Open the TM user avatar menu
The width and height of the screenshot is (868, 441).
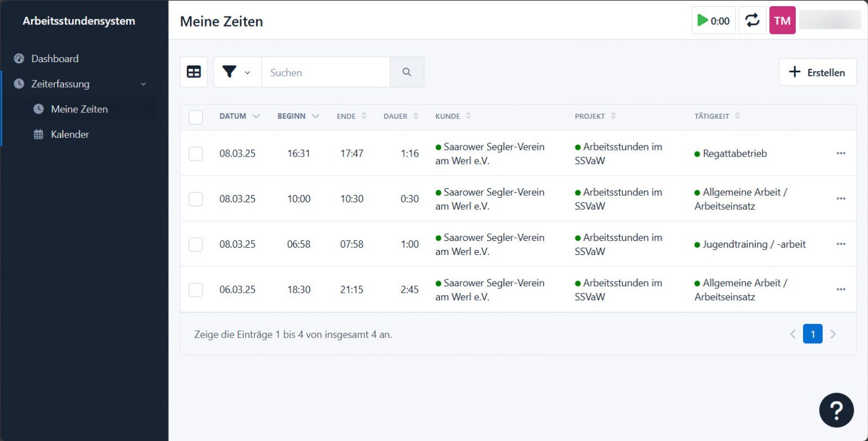pos(782,21)
